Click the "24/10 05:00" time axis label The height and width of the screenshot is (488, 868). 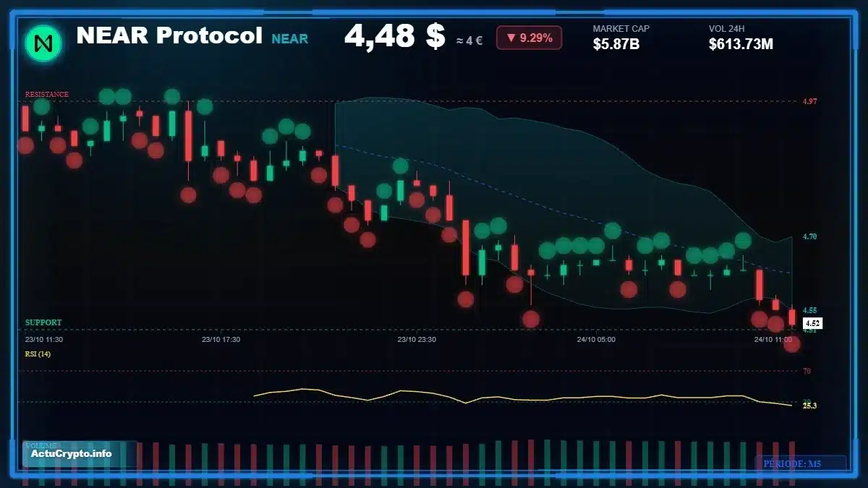(x=596, y=339)
